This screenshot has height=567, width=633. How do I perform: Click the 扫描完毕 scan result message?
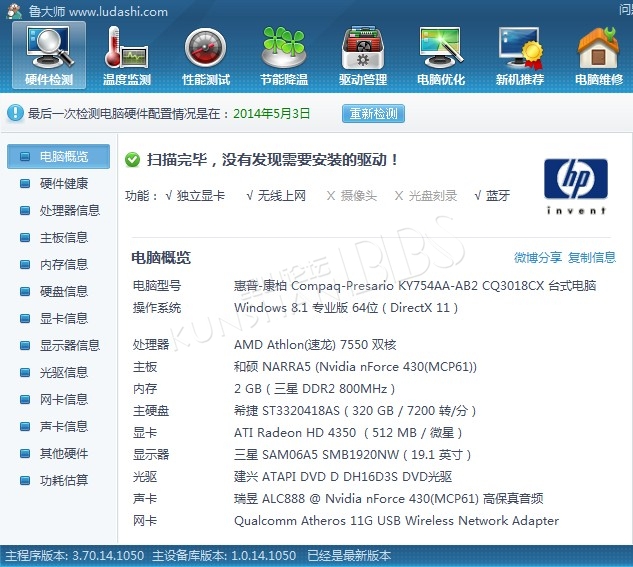[272, 160]
